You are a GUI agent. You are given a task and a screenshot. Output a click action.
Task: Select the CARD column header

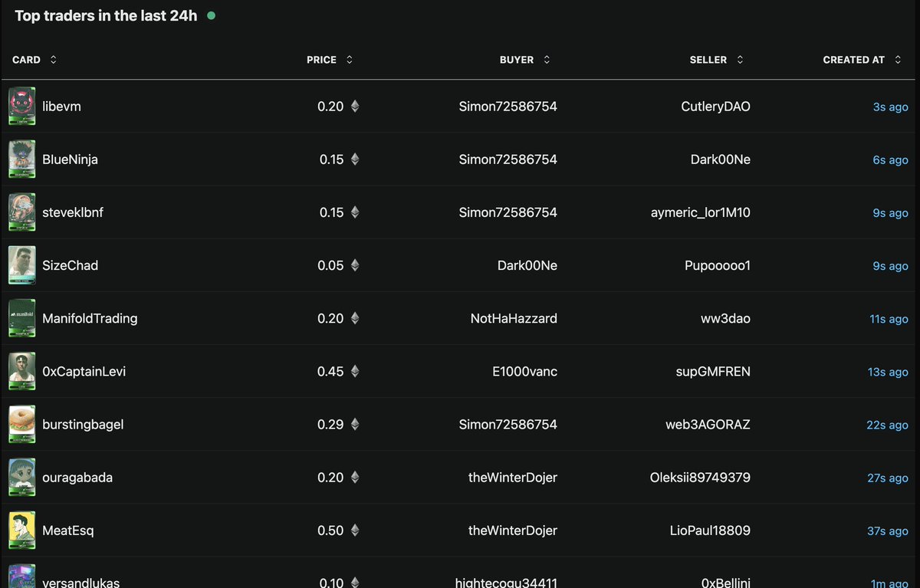[25, 59]
